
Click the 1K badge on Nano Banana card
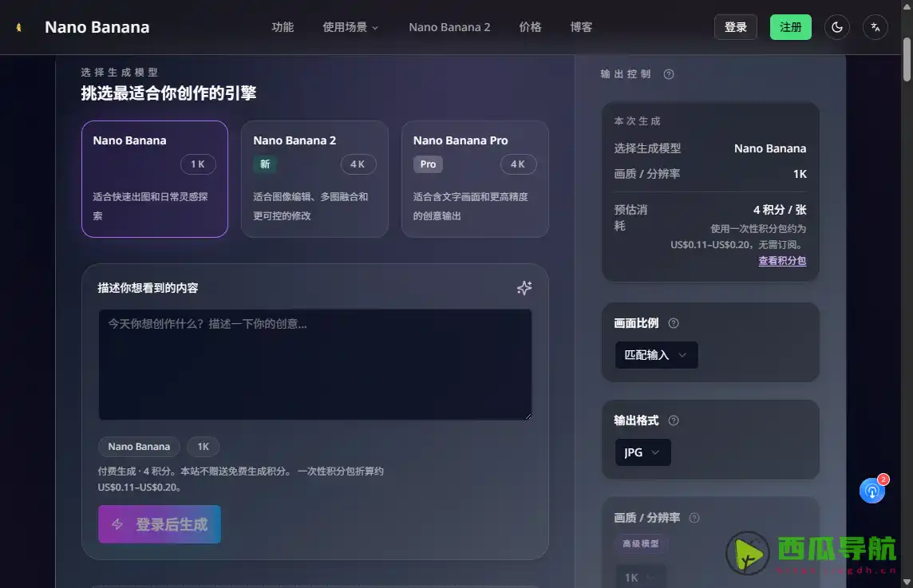[x=198, y=164]
